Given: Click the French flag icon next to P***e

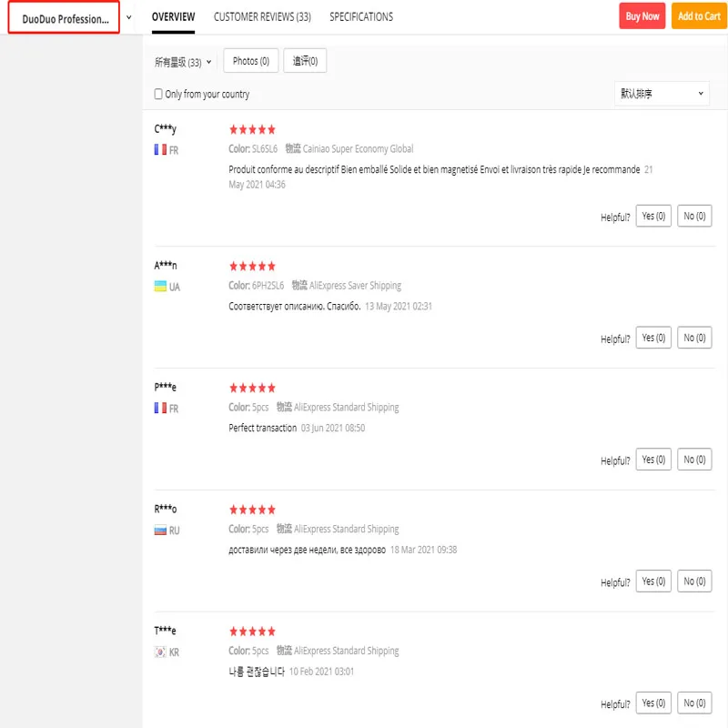Looking at the screenshot, I should tap(160, 408).
